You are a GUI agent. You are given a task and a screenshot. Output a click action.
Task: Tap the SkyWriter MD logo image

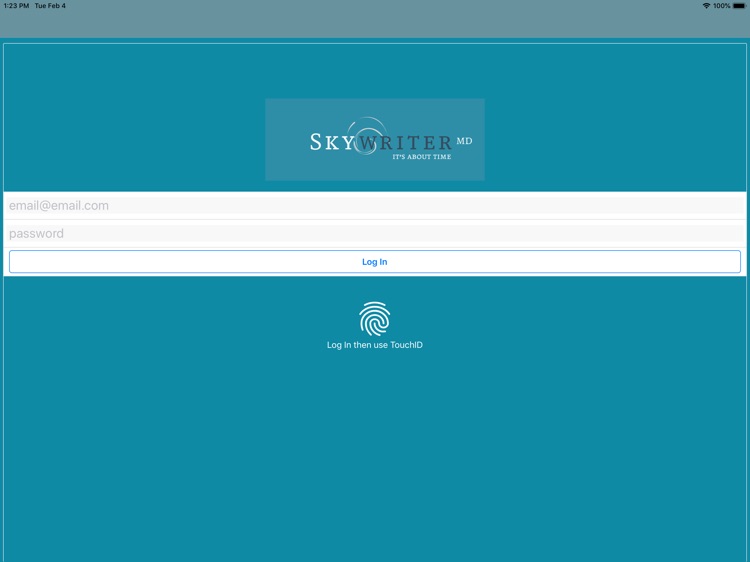pyautogui.click(x=375, y=140)
